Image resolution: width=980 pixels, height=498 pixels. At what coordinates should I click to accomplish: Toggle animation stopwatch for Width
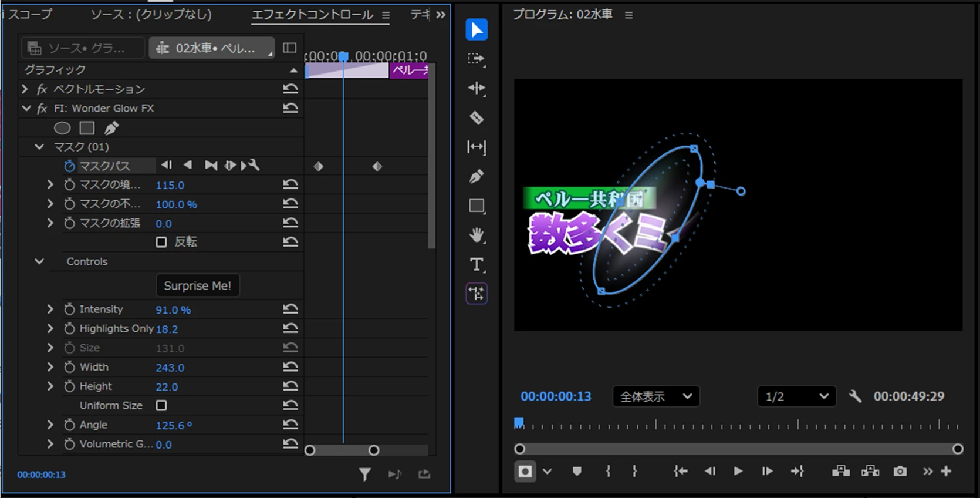tap(69, 367)
